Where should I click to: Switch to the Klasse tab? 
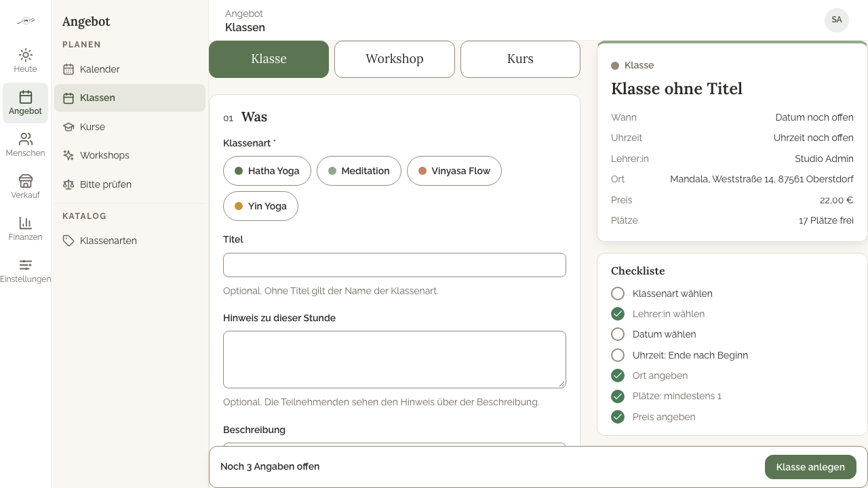pos(269,59)
